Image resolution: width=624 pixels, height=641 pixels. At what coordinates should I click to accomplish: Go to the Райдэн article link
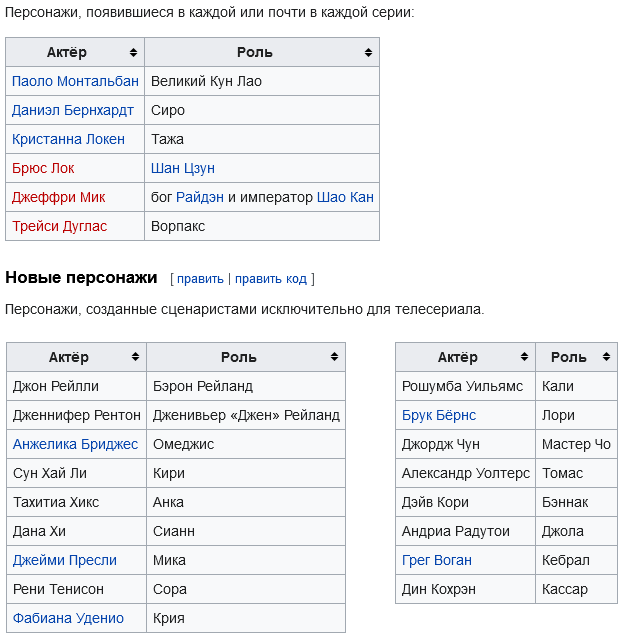coord(200,197)
